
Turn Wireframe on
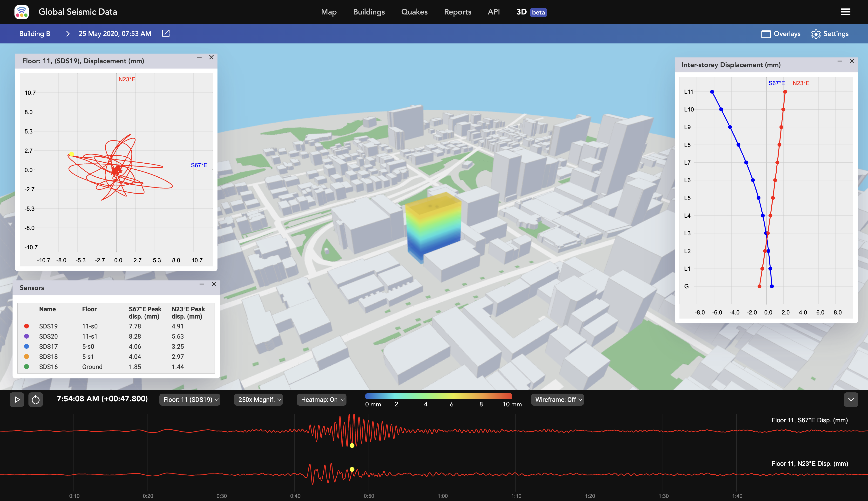(x=557, y=399)
